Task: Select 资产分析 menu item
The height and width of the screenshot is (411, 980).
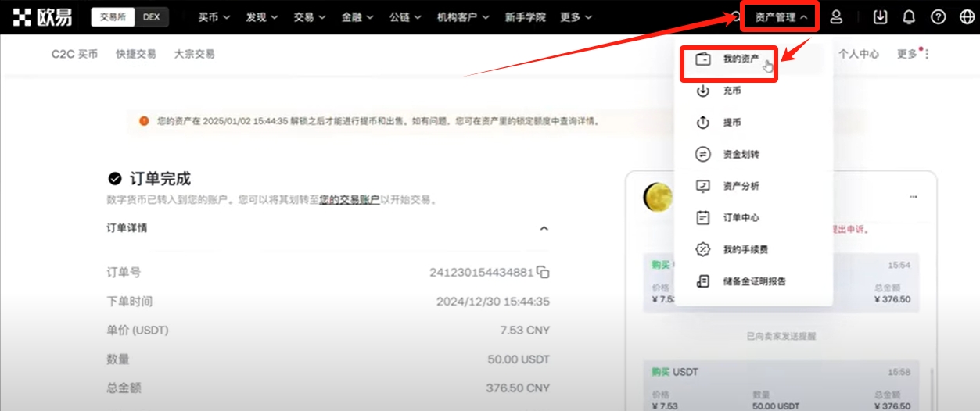Action: pos(752,187)
